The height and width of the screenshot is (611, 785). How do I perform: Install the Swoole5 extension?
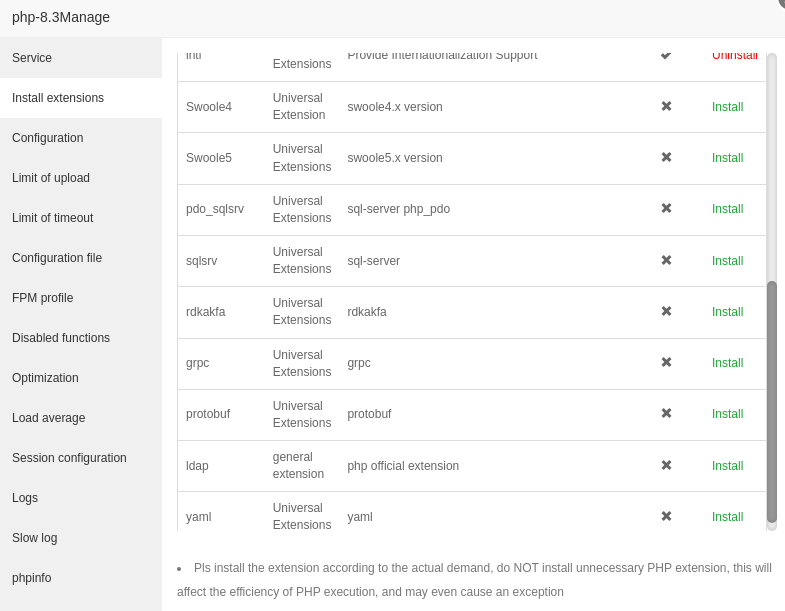pyautogui.click(x=727, y=158)
